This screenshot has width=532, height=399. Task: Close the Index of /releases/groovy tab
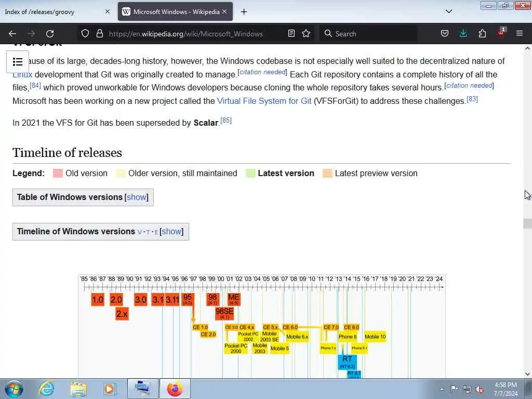click(x=108, y=11)
